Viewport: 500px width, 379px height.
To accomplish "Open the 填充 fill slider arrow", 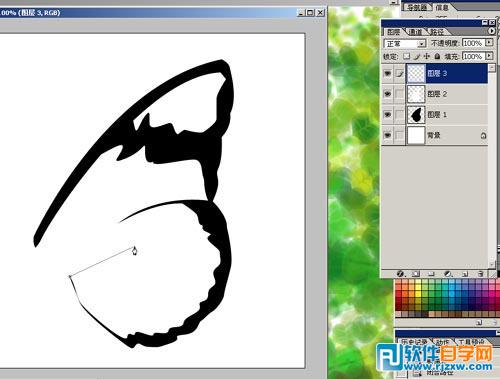I will 489,56.
